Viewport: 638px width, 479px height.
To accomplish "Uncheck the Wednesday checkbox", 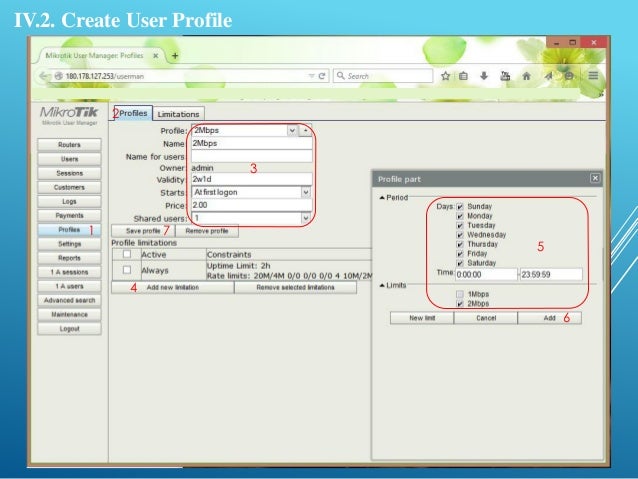I will pos(460,235).
